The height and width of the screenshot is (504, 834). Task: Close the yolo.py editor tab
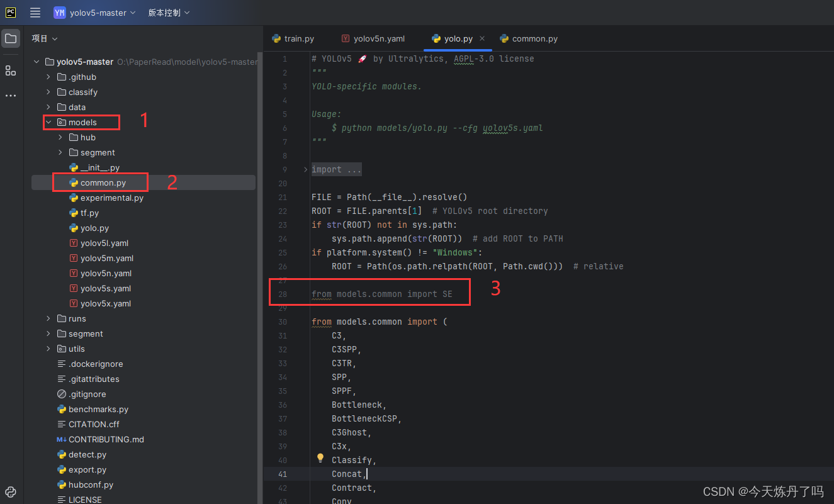(x=482, y=38)
